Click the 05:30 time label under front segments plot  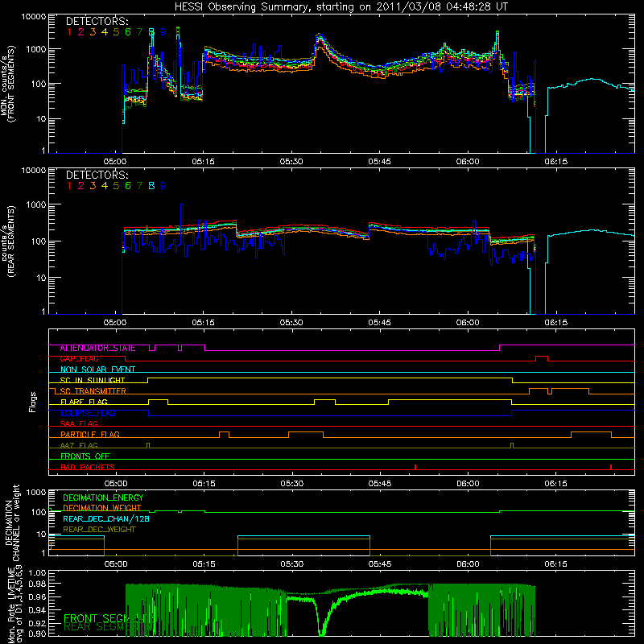click(x=291, y=162)
